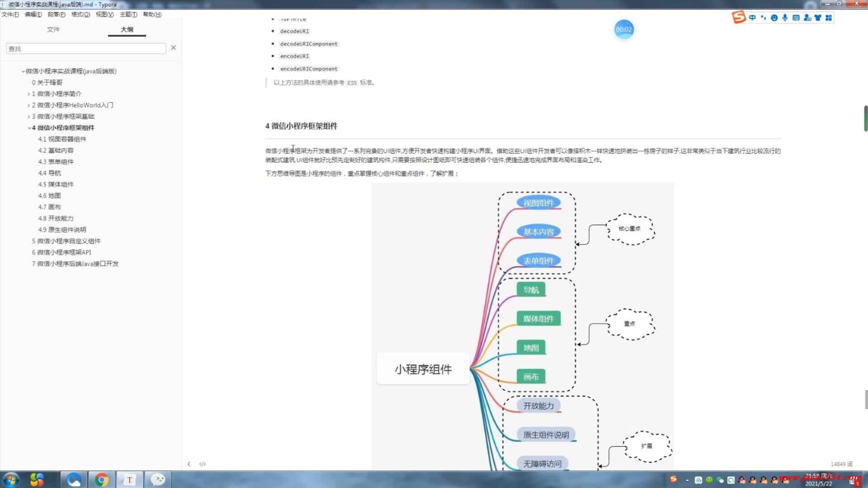The width and height of the screenshot is (868, 488).
Task: Open Sogou toolbox grid icon
Action: pos(829,18)
